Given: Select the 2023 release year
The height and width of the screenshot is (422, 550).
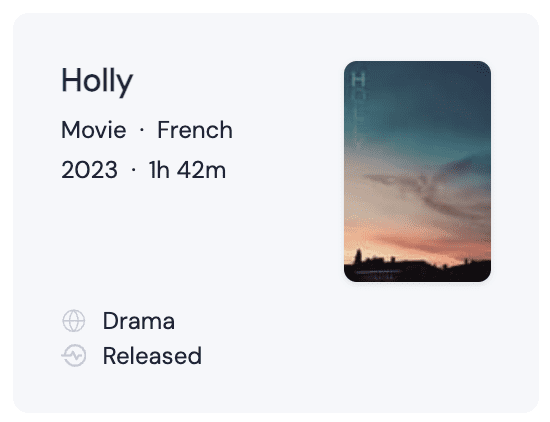Looking at the screenshot, I should coord(89,170).
